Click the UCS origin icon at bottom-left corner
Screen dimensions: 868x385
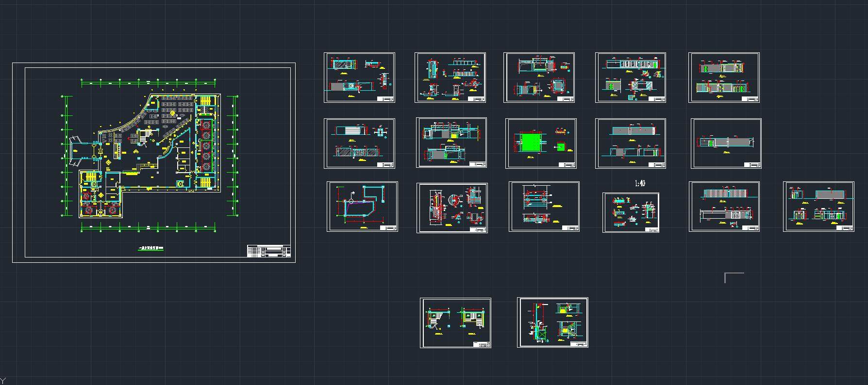point(4,381)
